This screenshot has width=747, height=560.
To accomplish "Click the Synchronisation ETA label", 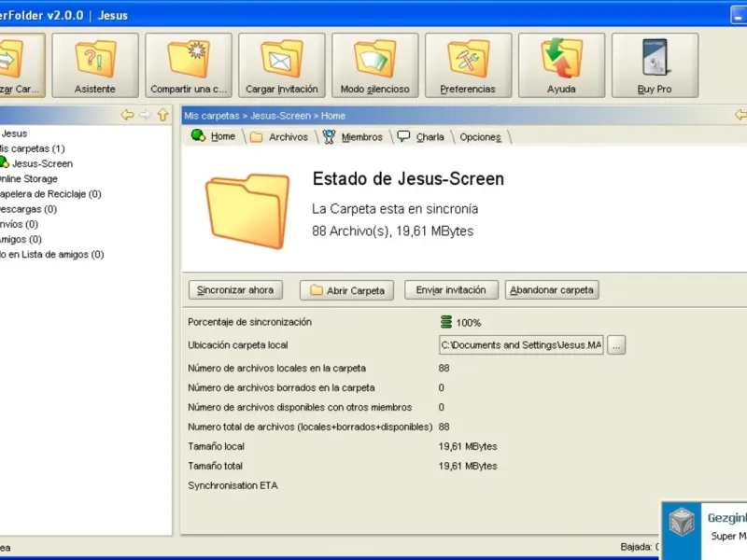I will pyautogui.click(x=233, y=485).
